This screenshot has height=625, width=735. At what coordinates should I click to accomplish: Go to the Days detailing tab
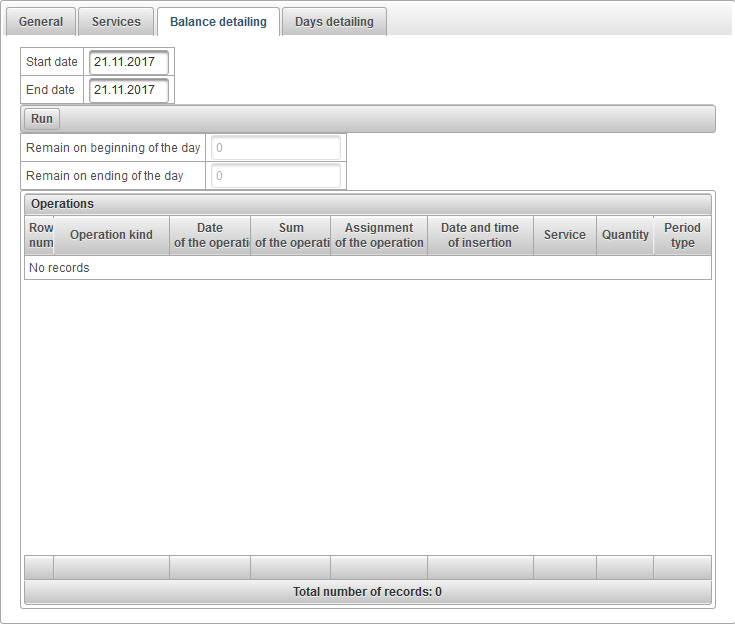pos(334,21)
